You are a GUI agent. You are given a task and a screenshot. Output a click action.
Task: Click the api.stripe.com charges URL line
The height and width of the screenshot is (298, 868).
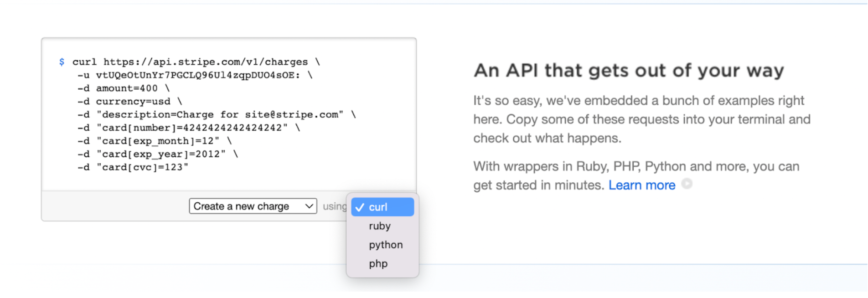point(205,62)
